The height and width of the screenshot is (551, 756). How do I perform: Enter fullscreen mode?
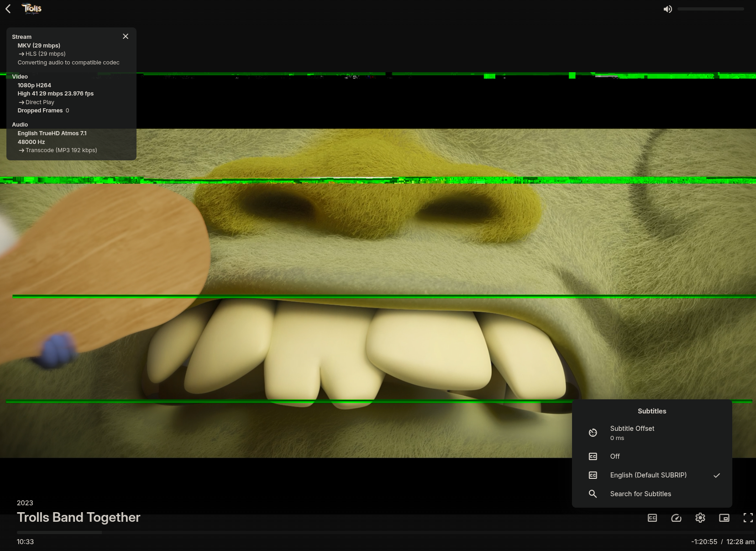click(x=748, y=518)
